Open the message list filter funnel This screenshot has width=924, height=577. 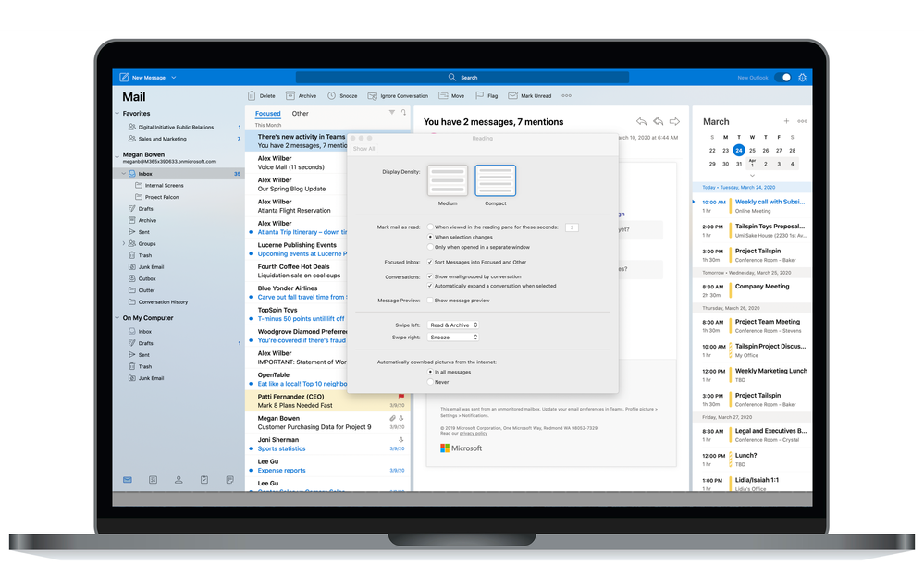coord(392,112)
